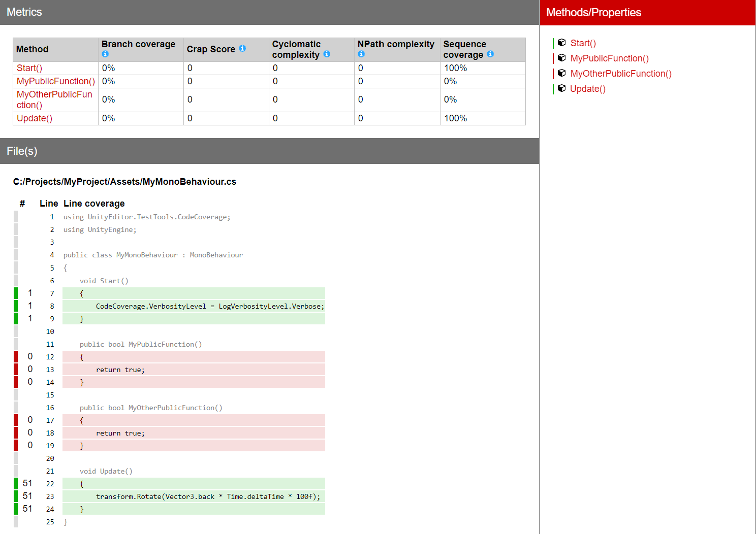Image resolution: width=756 pixels, height=534 pixels.
Task: Click cube icon beside MyPublicFunction() in sidebar
Action: [562, 58]
